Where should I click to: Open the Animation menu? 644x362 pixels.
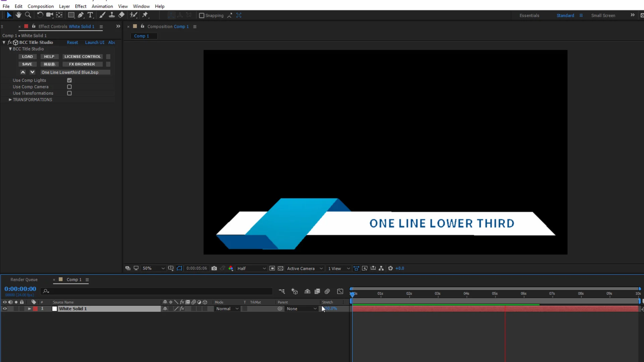pyautogui.click(x=102, y=6)
